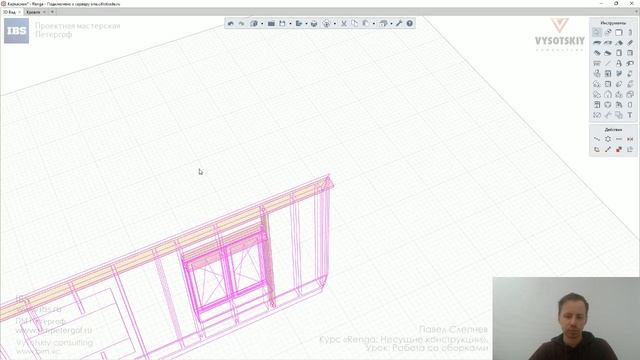Open the dropdown arrow next to the Paste icon
Image resolution: width=640 pixels, height=360 pixels.
click(x=373, y=24)
